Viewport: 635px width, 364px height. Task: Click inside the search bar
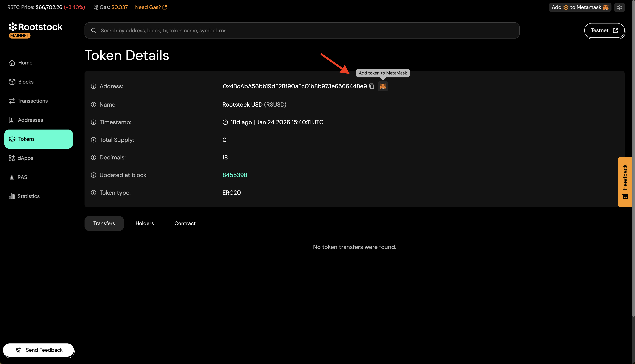[300, 30]
